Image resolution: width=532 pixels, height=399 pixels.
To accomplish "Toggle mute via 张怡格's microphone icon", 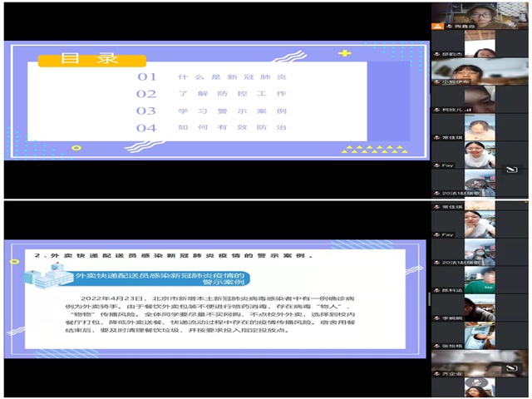I will [x=436, y=347].
